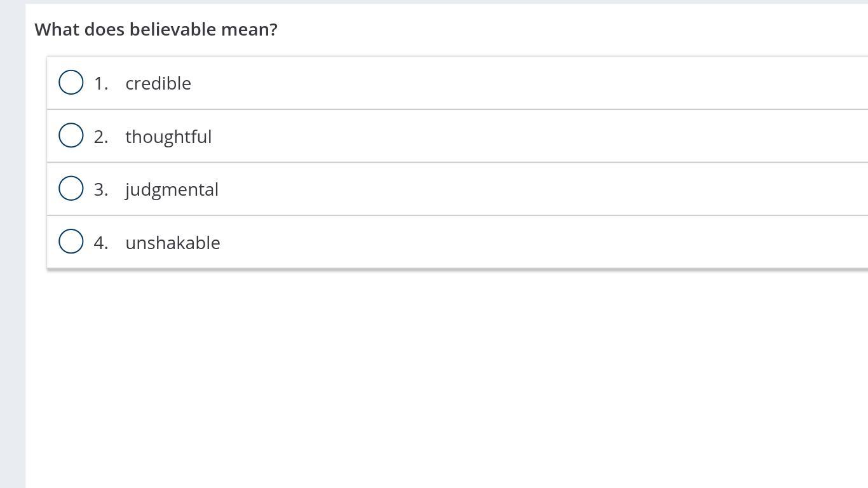868x488 pixels.
Task: Click the "3." option number
Action: (101, 189)
